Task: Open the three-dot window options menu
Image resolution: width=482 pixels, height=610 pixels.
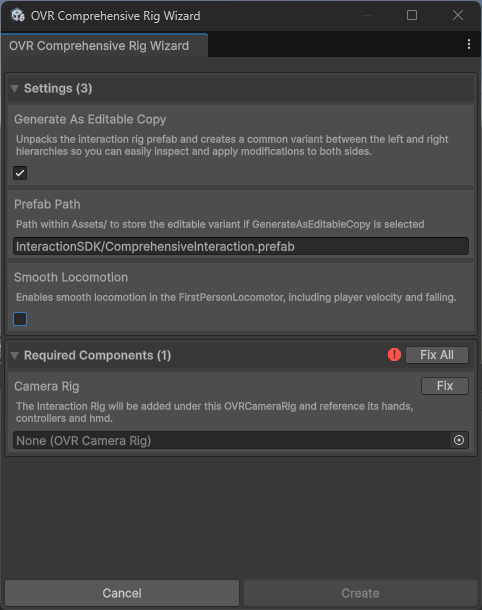Action: point(469,44)
